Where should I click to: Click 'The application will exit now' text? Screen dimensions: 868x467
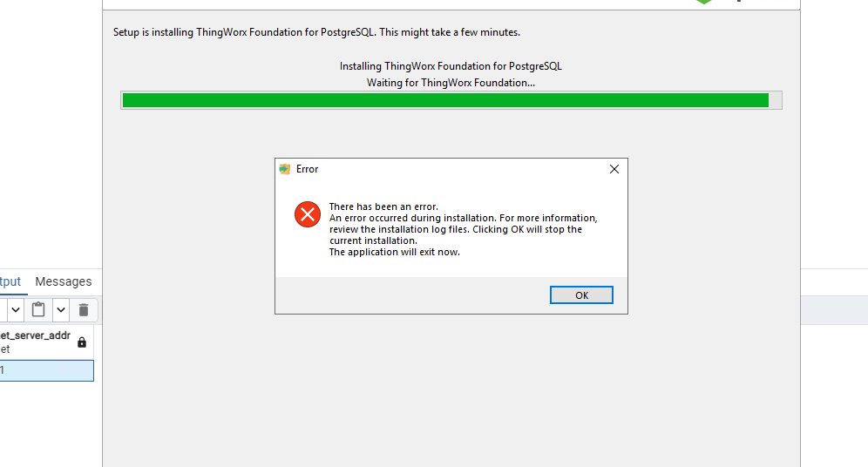pos(395,252)
